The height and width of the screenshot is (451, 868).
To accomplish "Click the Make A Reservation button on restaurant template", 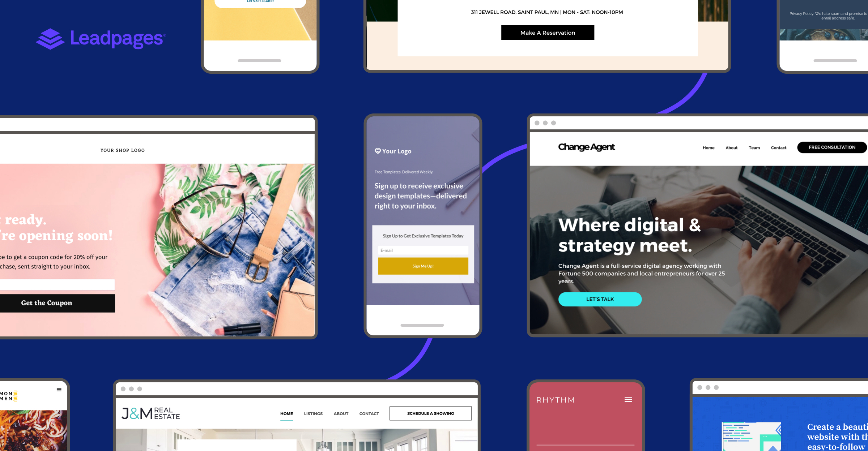I will click(547, 33).
